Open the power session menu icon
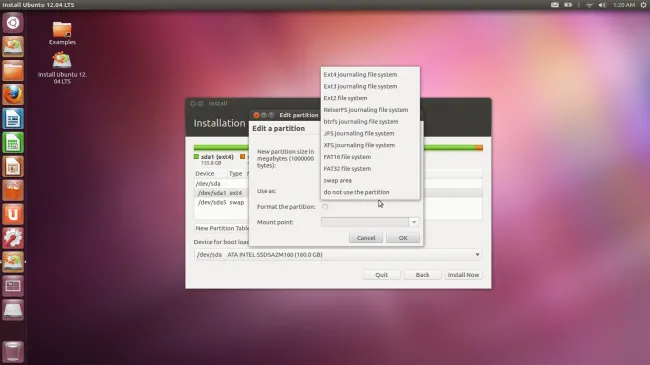 643,5
